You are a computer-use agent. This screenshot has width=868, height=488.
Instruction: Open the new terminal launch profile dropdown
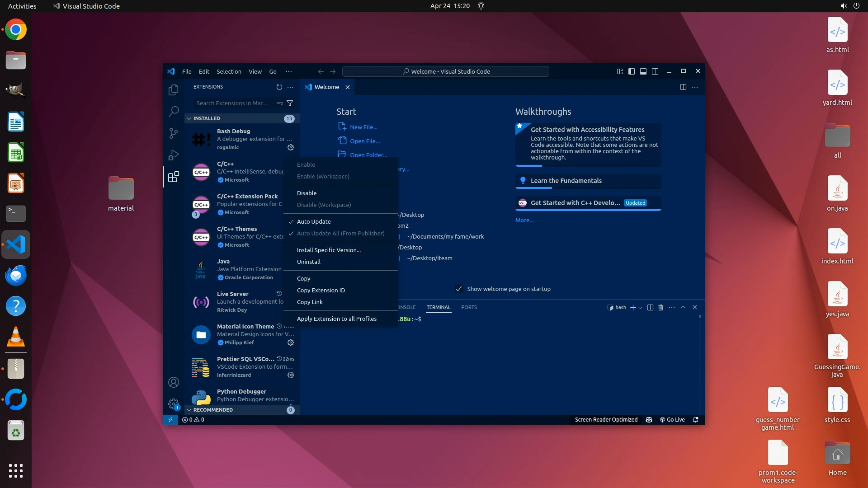tap(640, 308)
